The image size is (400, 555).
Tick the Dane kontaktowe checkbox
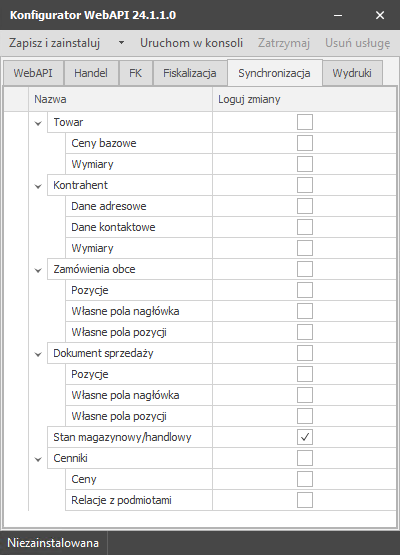pyautogui.click(x=305, y=227)
